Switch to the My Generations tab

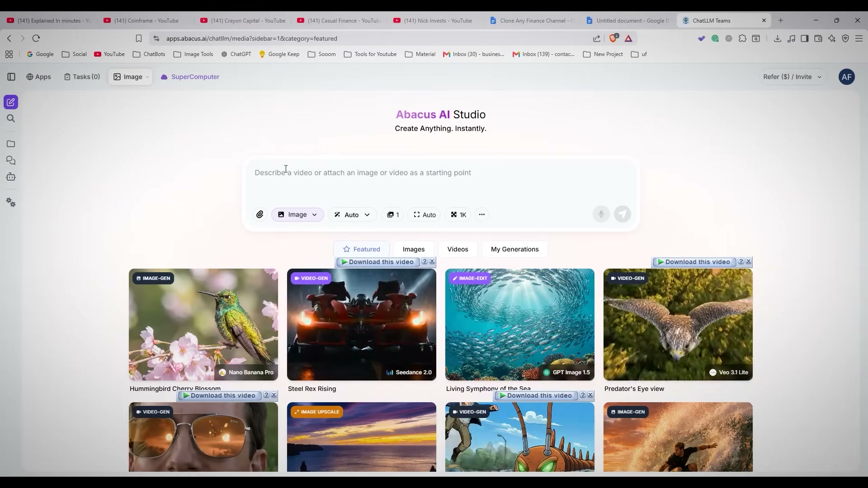point(514,249)
